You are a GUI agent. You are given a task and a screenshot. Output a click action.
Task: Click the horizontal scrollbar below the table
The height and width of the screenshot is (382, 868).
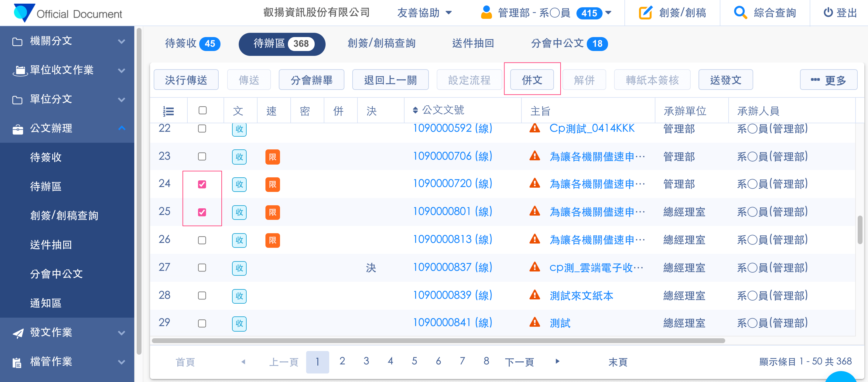pos(438,341)
